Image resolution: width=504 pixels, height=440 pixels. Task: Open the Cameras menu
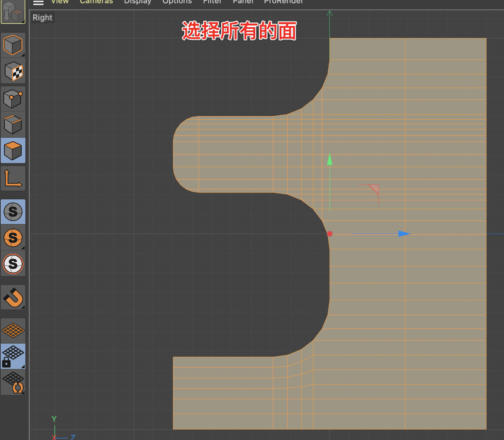pos(96,2)
